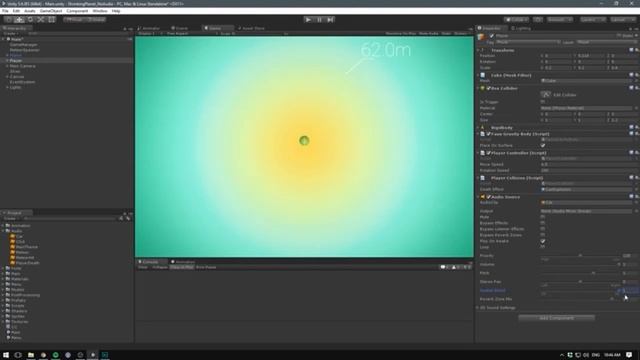Open the notification center icon
The height and width of the screenshot is (360, 640).
pos(629,355)
